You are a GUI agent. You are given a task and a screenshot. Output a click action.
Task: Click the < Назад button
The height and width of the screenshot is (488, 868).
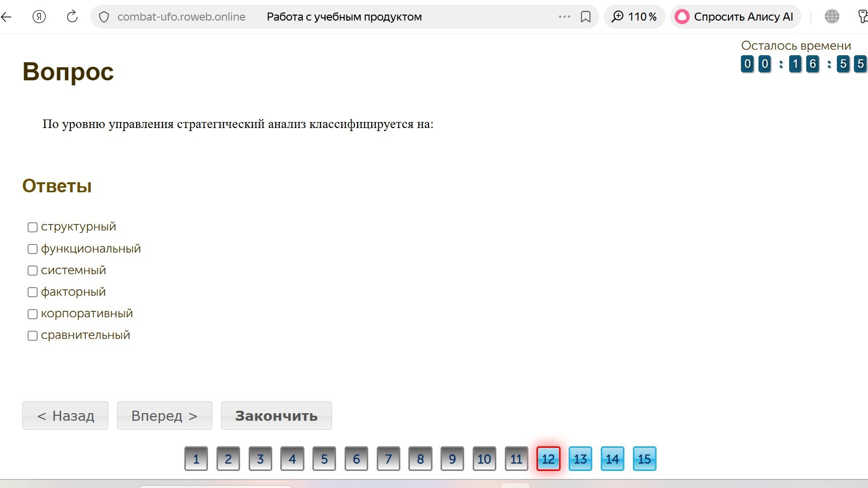click(x=65, y=416)
